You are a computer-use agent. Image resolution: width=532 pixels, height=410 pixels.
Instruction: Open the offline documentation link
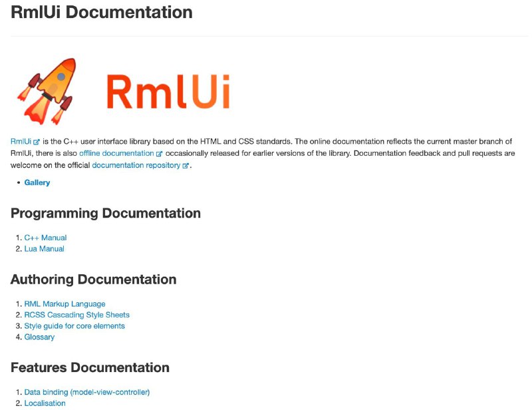tap(120, 153)
